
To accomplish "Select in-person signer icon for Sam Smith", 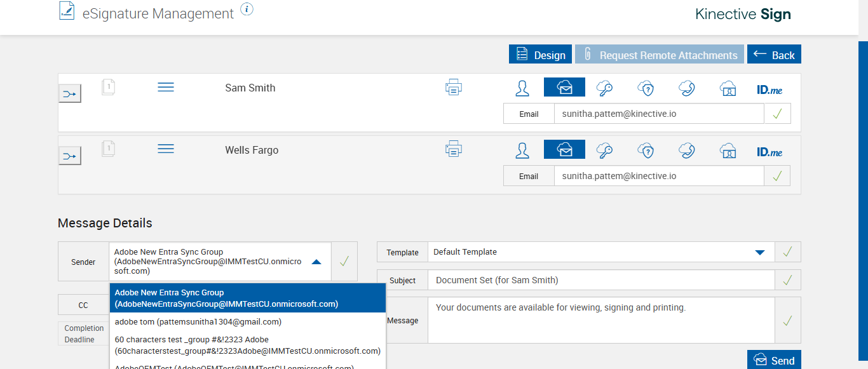I will point(522,88).
